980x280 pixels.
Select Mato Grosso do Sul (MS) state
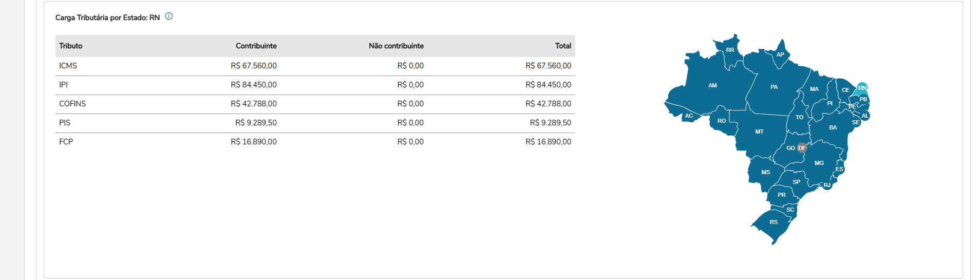coord(765,173)
